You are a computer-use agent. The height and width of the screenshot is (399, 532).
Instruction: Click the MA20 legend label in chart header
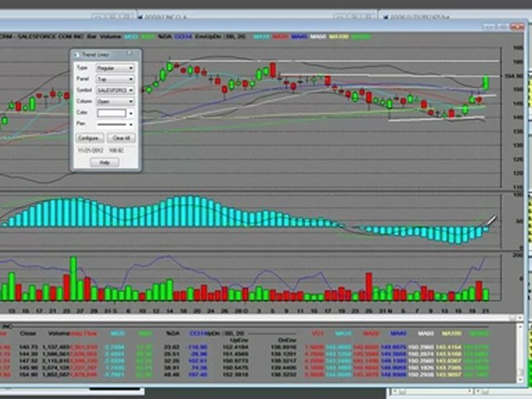pyautogui.click(x=280, y=37)
